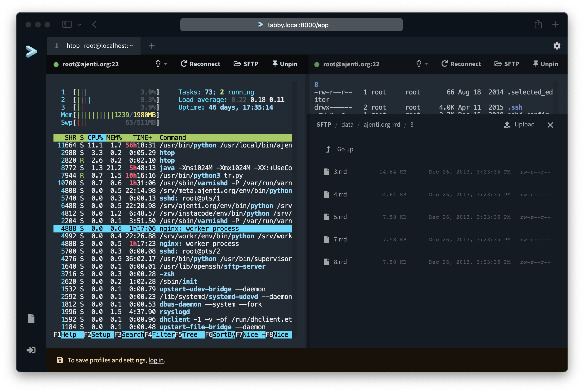Unpin the left session toolbar
Viewport: 584px width, 392px height.
point(285,64)
